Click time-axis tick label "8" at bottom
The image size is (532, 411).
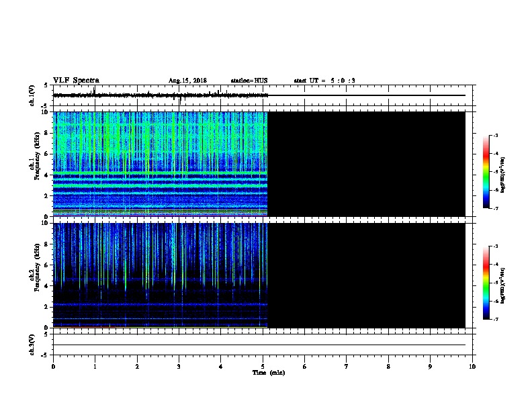tap(388, 367)
